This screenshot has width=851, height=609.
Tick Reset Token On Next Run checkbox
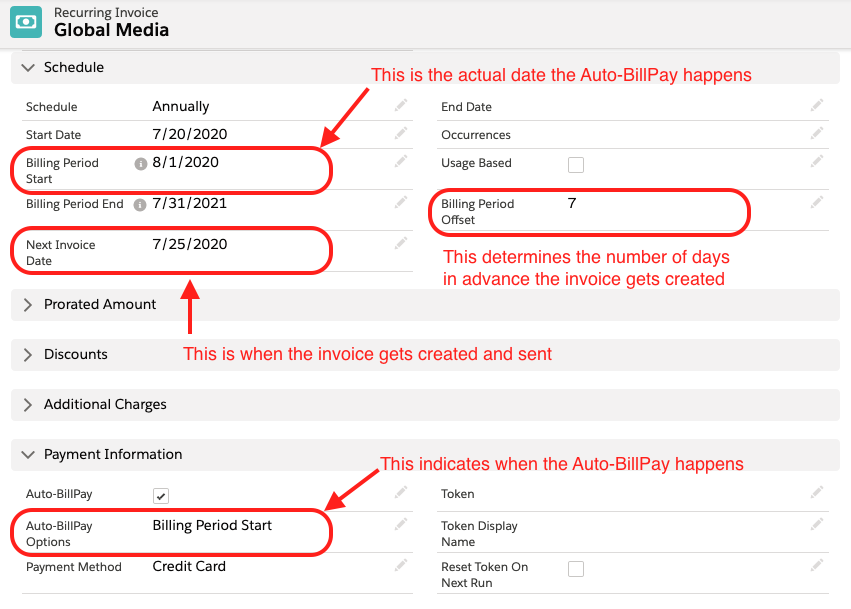pos(576,569)
